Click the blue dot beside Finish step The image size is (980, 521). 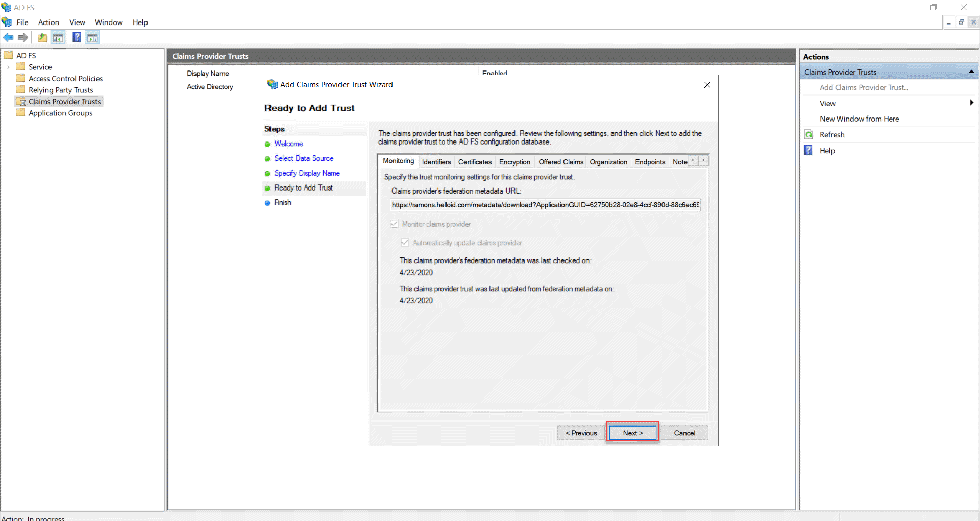pyautogui.click(x=267, y=203)
